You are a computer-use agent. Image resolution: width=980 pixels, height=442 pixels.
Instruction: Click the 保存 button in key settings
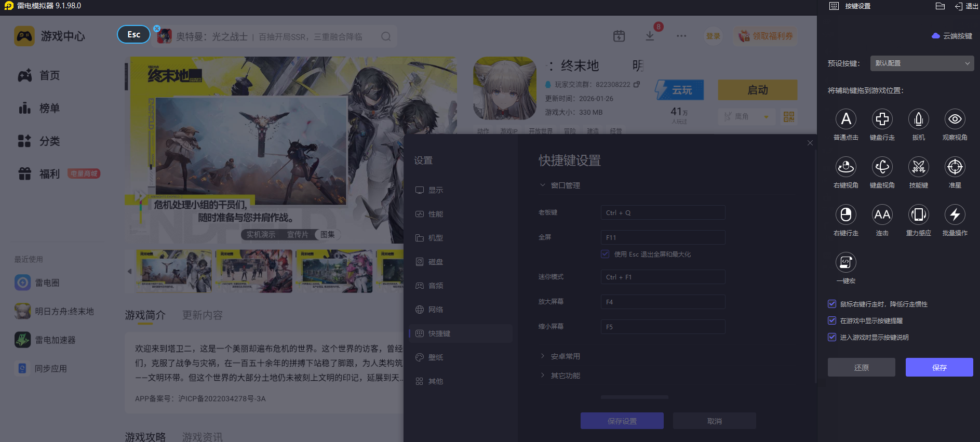939,367
